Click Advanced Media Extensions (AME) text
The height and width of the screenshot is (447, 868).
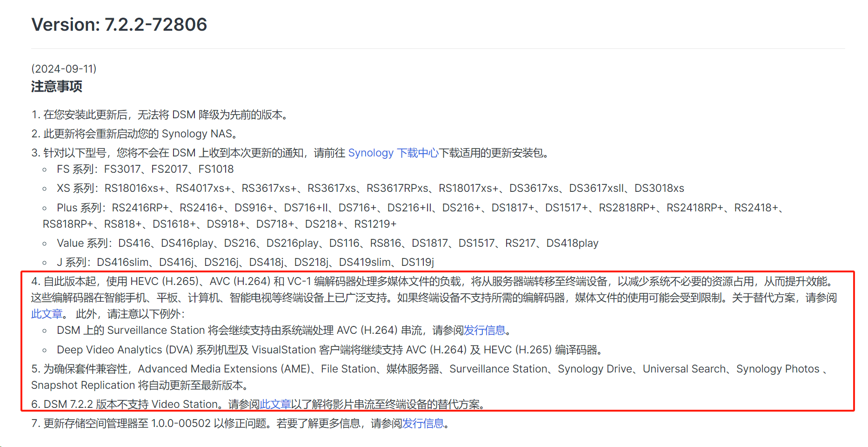coord(224,369)
